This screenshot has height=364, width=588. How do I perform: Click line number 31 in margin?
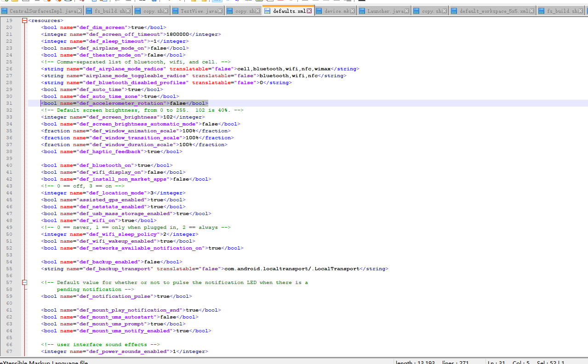pos(9,103)
